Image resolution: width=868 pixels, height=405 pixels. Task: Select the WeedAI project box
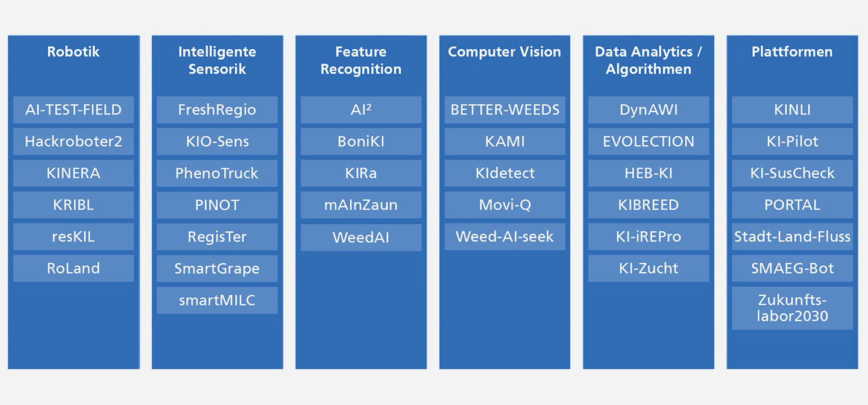tap(361, 237)
